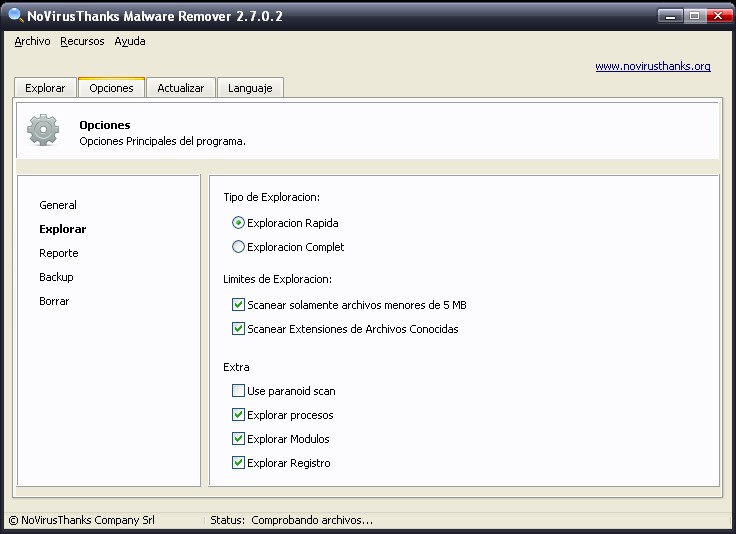Open www.novirusthanks.org link

click(653, 66)
